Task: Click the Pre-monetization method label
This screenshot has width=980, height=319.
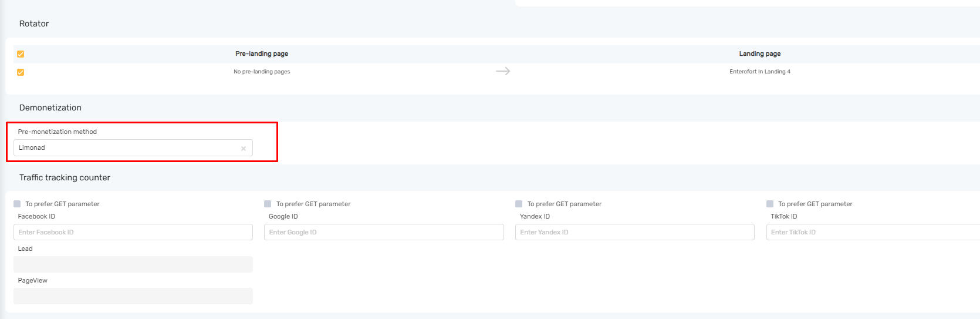Action: (x=58, y=132)
